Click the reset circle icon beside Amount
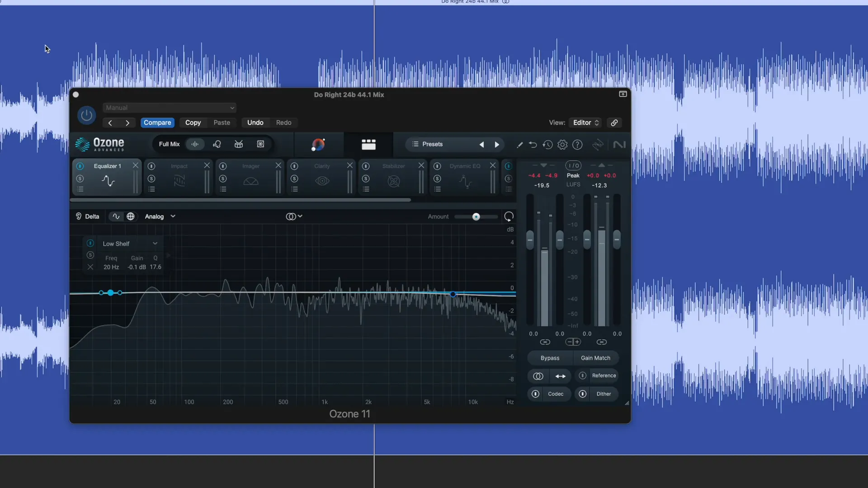868x488 pixels. coord(509,217)
